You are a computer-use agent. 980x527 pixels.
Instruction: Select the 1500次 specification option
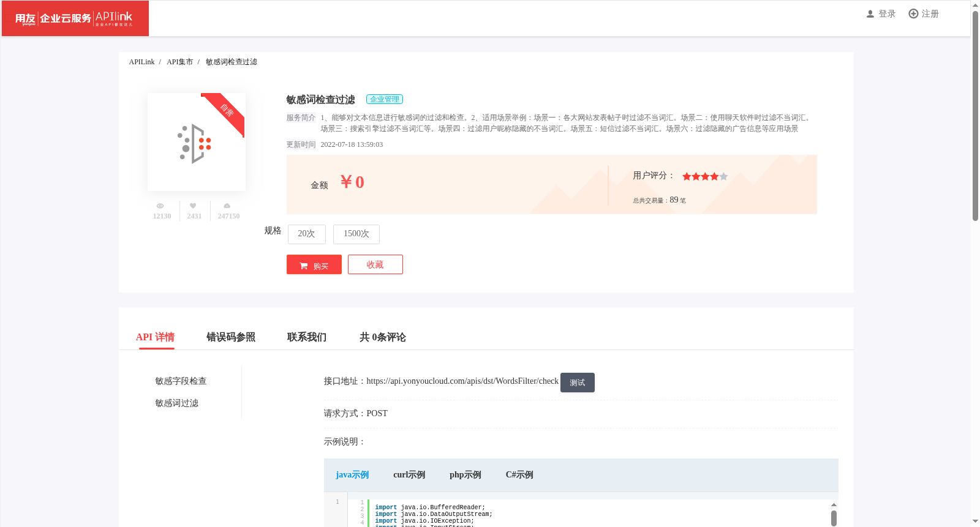pyautogui.click(x=356, y=234)
